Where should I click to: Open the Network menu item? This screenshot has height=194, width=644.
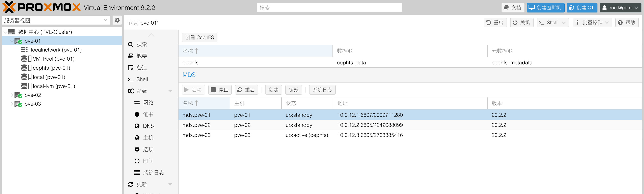(x=151, y=103)
